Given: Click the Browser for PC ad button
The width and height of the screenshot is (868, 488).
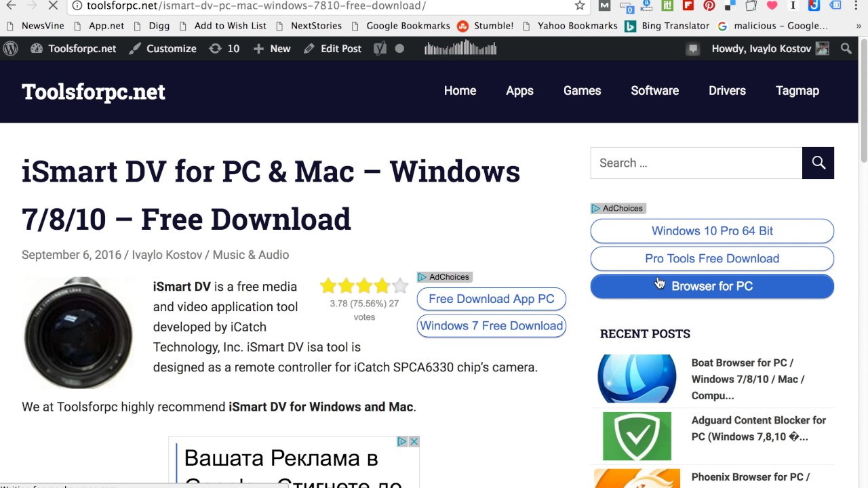Looking at the screenshot, I should [x=712, y=286].
